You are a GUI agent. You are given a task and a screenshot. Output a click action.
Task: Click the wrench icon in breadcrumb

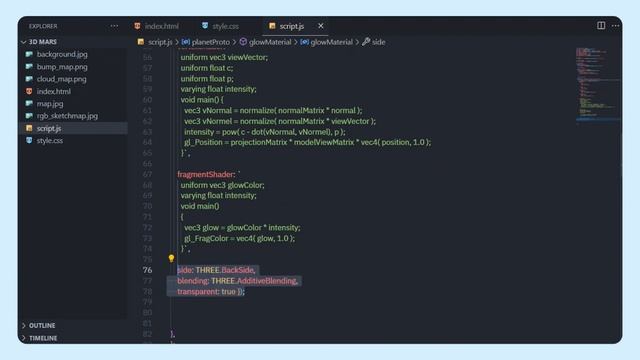(x=366, y=42)
